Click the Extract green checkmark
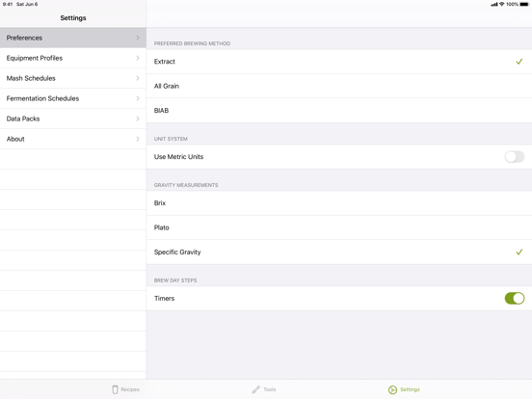This screenshot has height=399, width=532. click(519, 62)
